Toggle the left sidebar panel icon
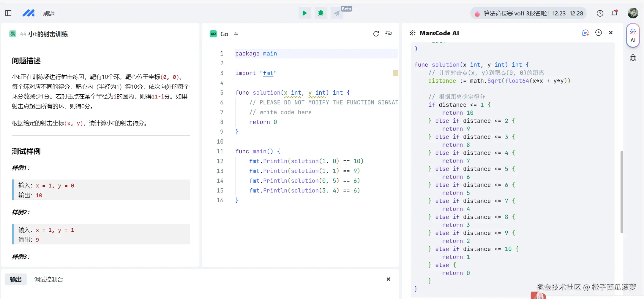Screen dimensions: 644x299 click(x=8, y=13)
